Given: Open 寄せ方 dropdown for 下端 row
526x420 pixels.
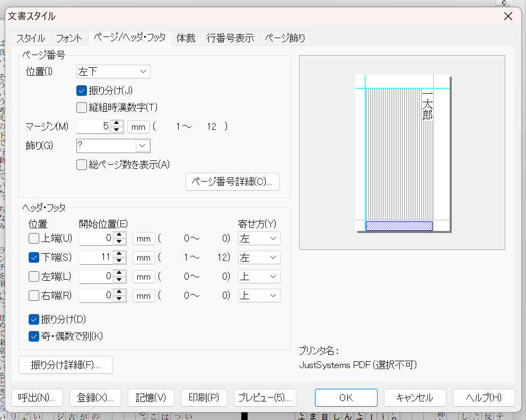Looking at the screenshot, I should 259,257.
